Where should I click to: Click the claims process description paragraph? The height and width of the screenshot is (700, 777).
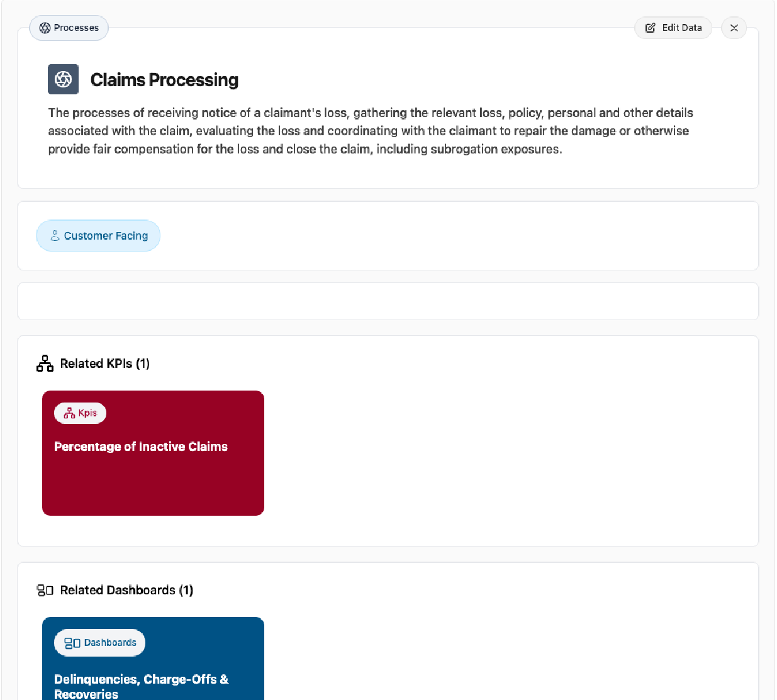[x=370, y=131]
